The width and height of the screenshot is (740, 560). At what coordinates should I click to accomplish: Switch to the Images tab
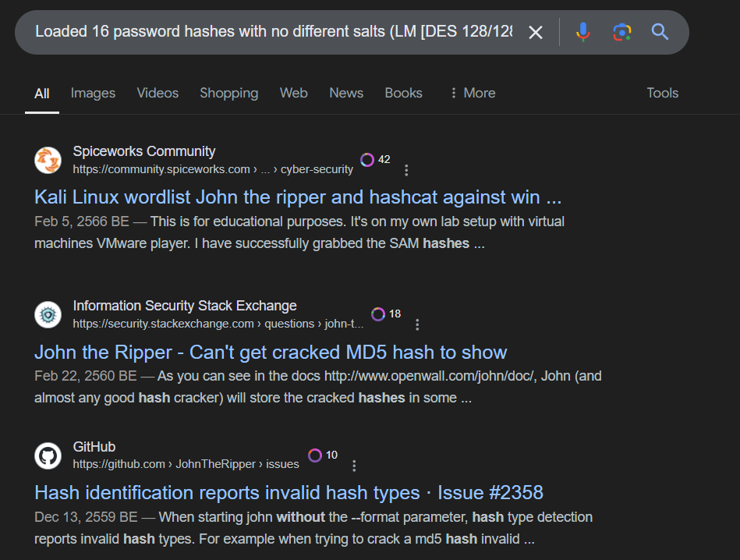(93, 93)
